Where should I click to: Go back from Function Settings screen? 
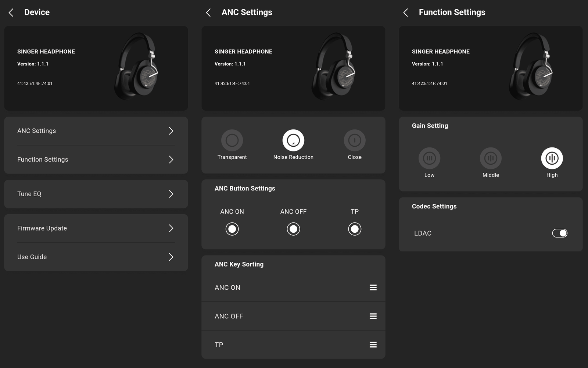(406, 12)
